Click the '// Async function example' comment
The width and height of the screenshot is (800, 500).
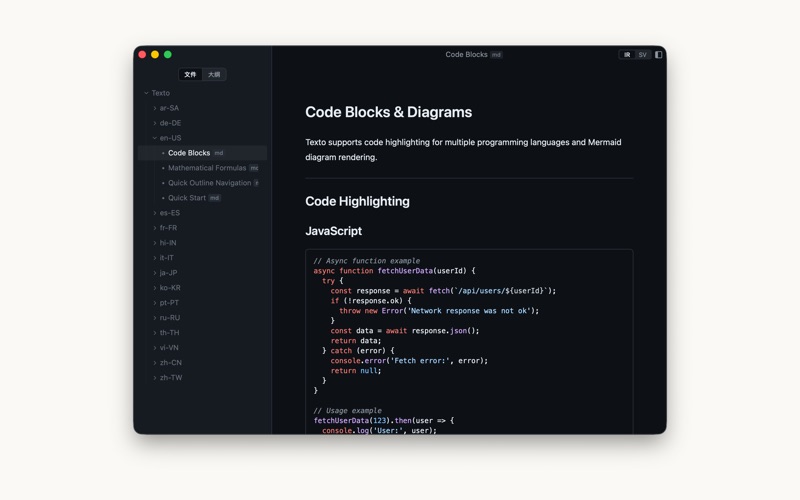[x=367, y=261]
